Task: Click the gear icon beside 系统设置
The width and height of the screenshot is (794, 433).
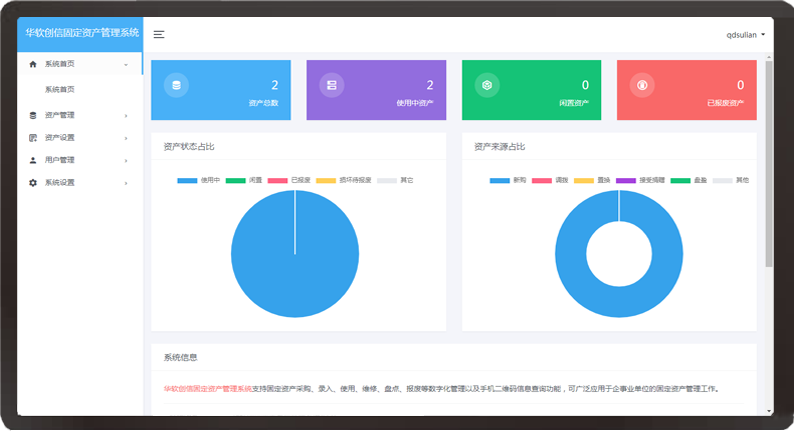Action: tap(33, 183)
